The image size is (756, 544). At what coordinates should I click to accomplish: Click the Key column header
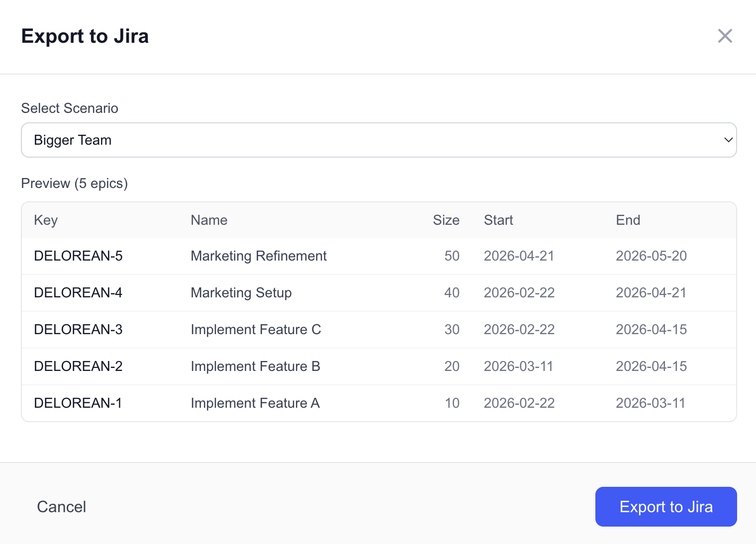[x=45, y=220]
